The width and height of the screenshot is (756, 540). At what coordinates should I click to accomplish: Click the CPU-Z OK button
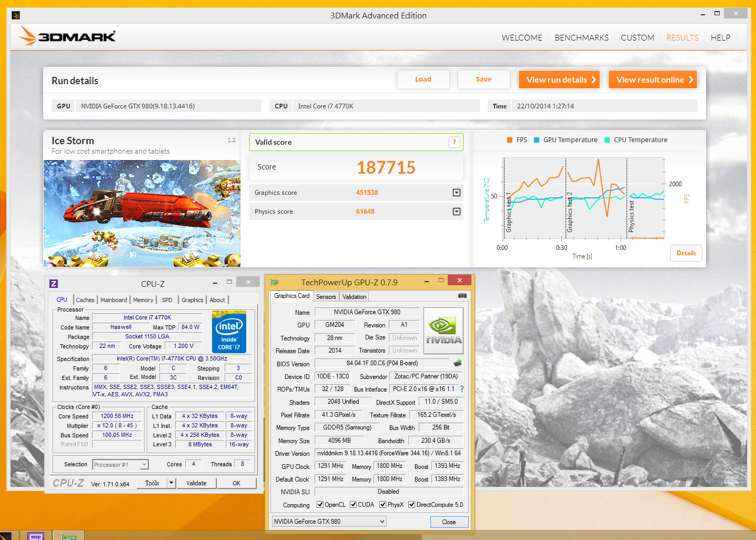(237, 483)
